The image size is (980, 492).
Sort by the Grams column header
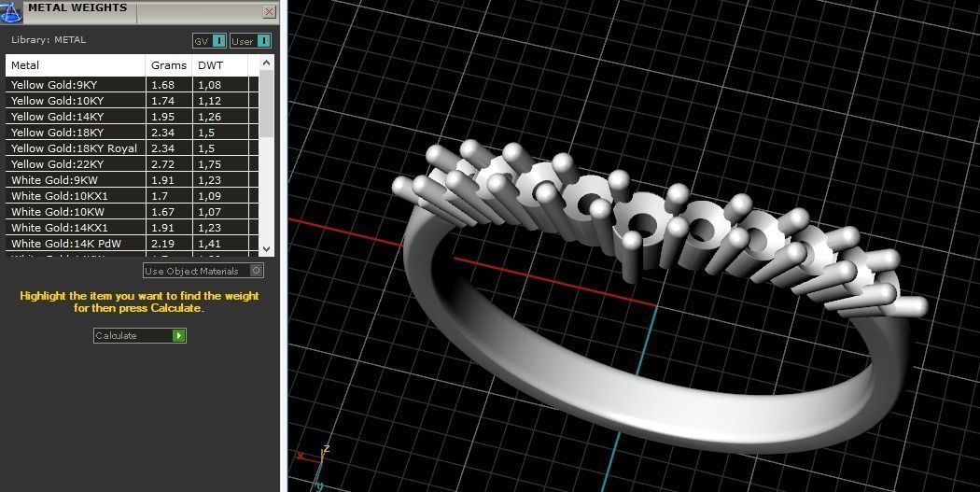coord(169,65)
